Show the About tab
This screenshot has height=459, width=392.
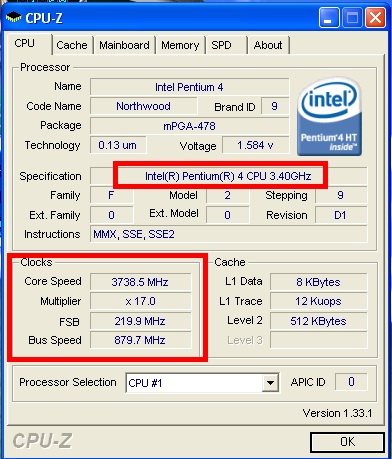pos(268,45)
